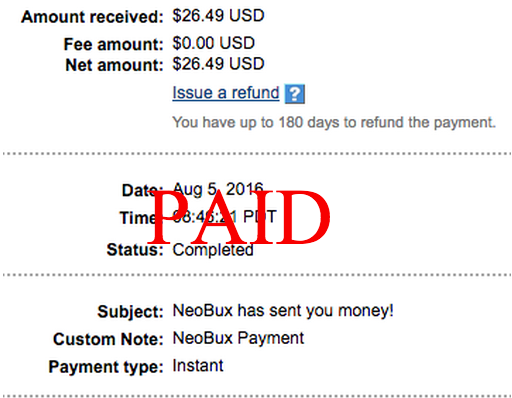Click the Net amount $26.49 USD value
Viewport: 512px width, 398px height.
(218, 64)
